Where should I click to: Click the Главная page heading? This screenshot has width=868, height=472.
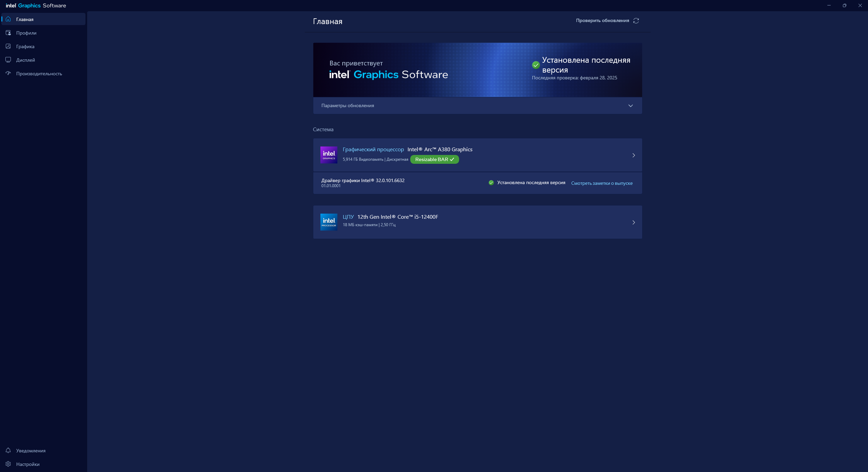(328, 21)
